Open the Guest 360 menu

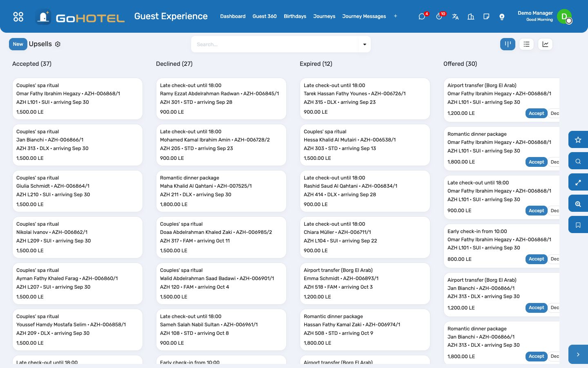tap(265, 16)
